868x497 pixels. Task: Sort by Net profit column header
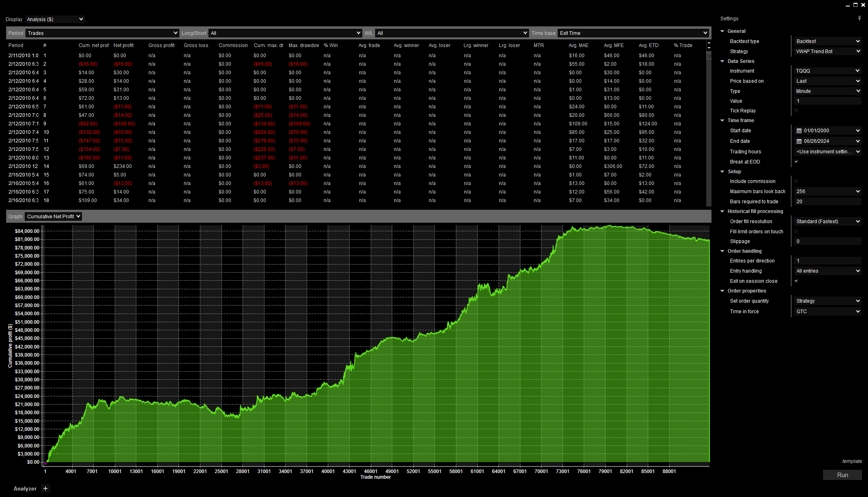coord(124,45)
